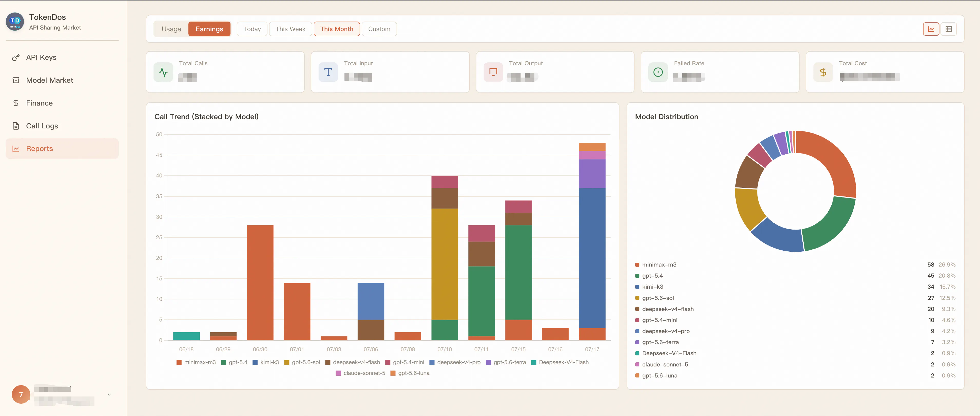Click the 26.9% value for minimax-m3
Image resolution: width=980 pixels, height=416 pixels.
[x=947, y=264]
